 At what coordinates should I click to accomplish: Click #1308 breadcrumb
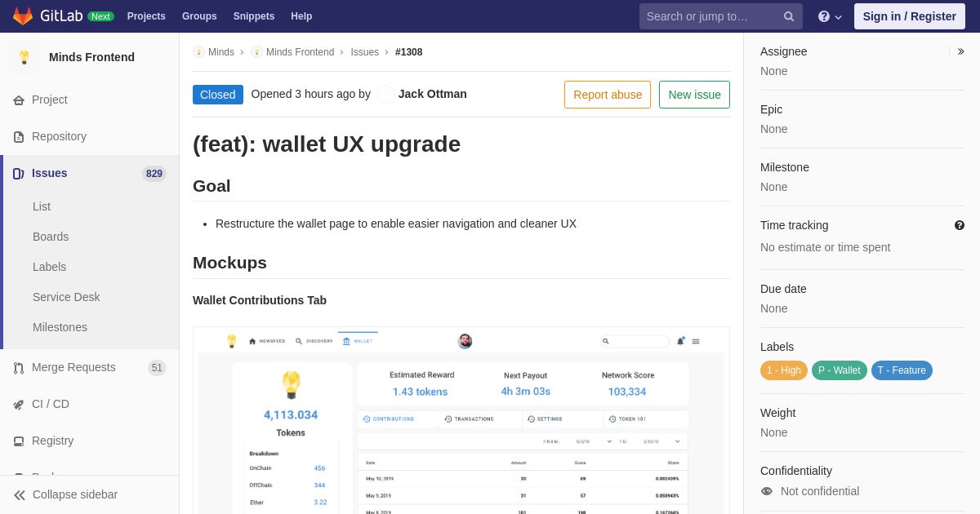(409, 52)
